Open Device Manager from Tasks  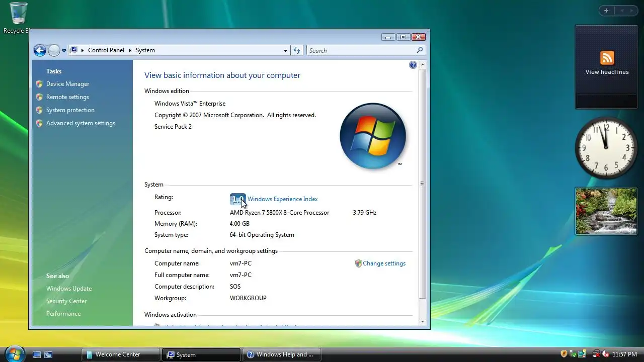pyautogui.click(x=67, y=84)
